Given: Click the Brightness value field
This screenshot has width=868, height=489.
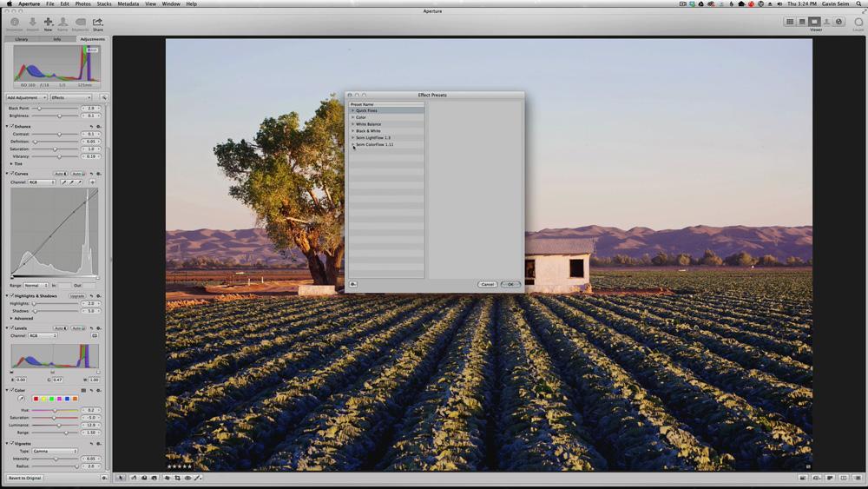Looking at the screenshot, I should tap(90, 116).
